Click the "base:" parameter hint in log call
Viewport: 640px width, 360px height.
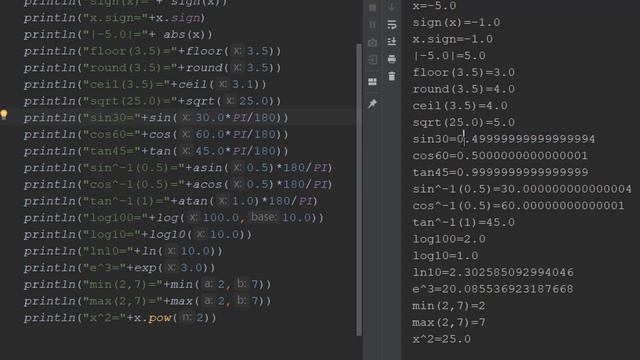264,217
